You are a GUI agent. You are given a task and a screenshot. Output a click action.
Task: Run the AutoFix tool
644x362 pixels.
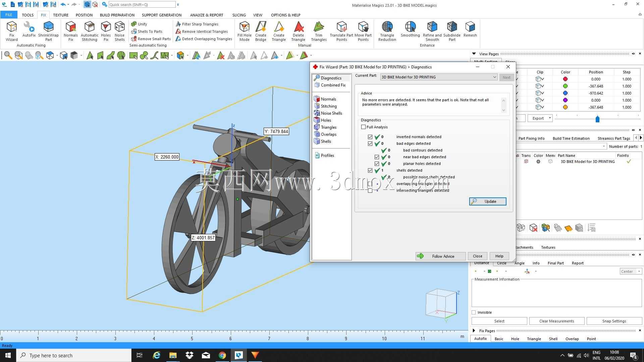(x=29, y=29)
